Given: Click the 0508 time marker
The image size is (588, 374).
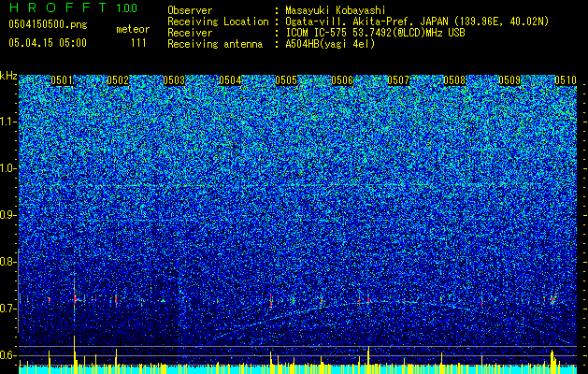Looking at the screenshot, I should [x=454, y=80].
